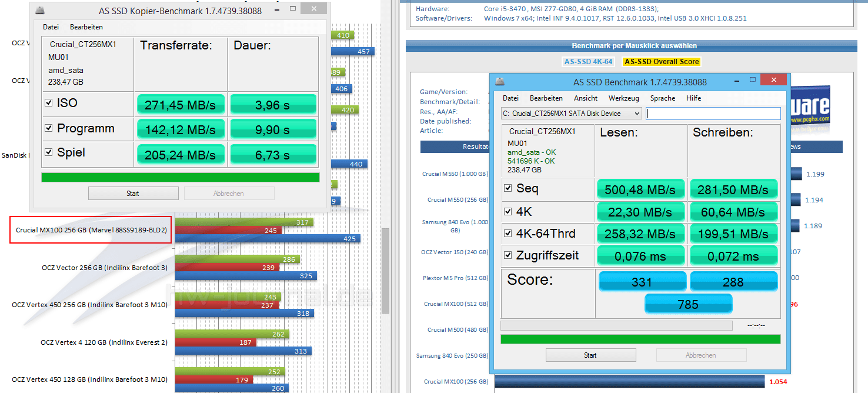Click Samsung 840 Evo (250 GB) list entry
Image resolution: width=868 pixels, height=393 pixels.
click(452, 355)
